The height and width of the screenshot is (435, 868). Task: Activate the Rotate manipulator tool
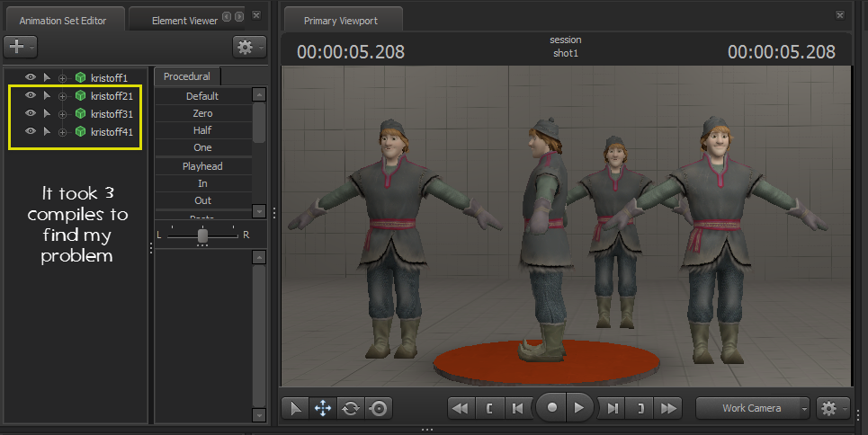tap(351, 408)
